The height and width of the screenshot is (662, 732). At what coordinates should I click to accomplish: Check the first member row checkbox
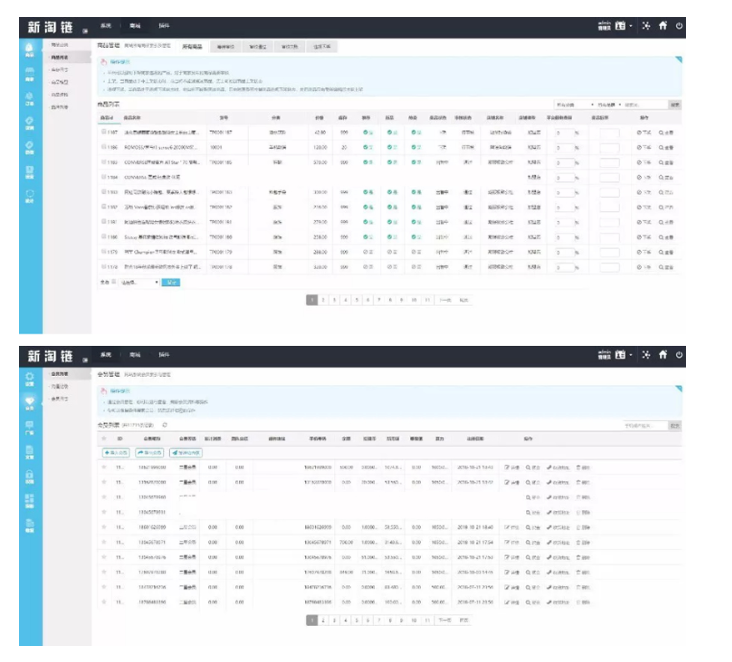pos(104,467)
